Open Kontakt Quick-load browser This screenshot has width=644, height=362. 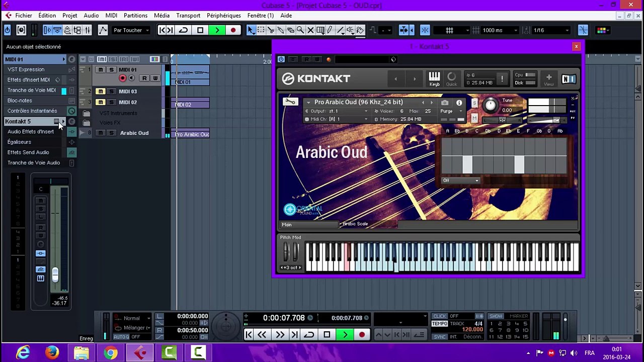(x=451, y=79)
